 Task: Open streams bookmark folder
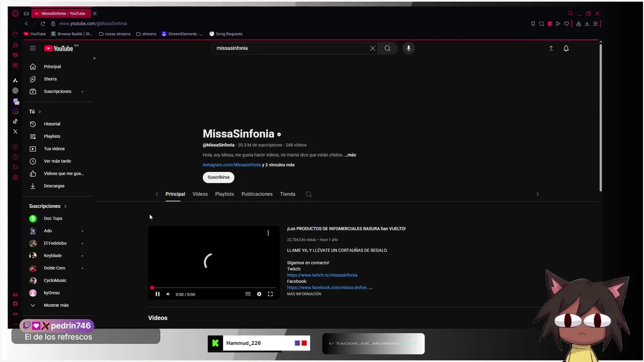[146, 34]
